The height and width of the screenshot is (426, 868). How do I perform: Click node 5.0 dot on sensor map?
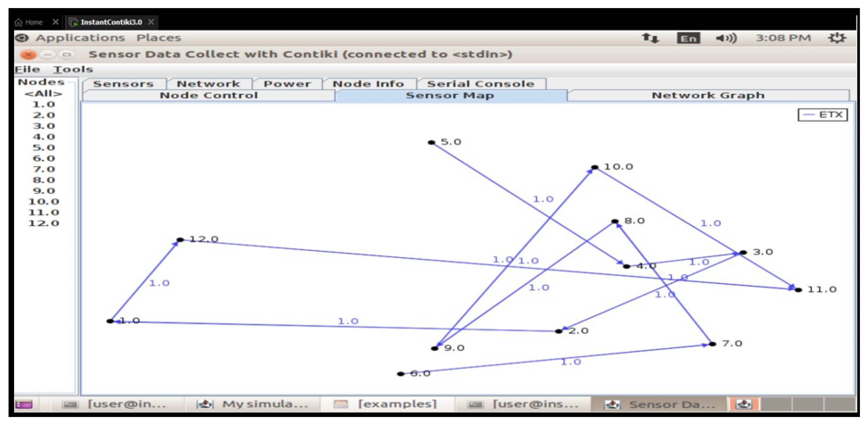[431, 143]
